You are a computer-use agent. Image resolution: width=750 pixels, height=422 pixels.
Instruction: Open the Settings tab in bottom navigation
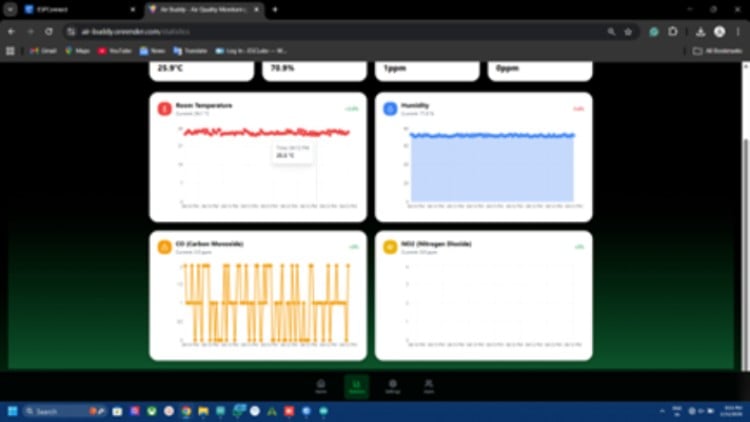[x=393, y=386]
